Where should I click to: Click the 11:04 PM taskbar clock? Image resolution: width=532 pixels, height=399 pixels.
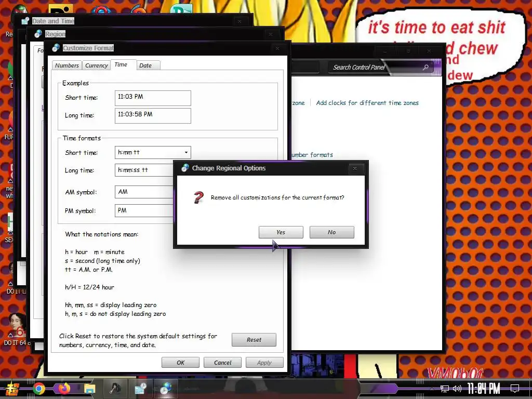484,389
